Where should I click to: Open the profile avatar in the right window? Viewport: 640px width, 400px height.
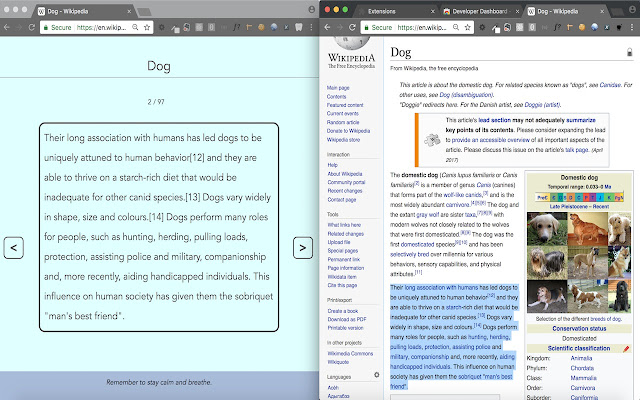tap(632, 9)
